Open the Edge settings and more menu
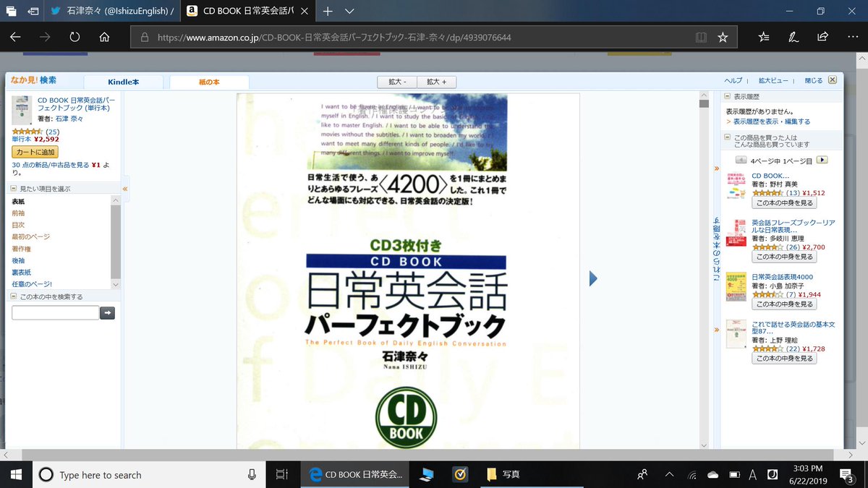 point(852,37)
